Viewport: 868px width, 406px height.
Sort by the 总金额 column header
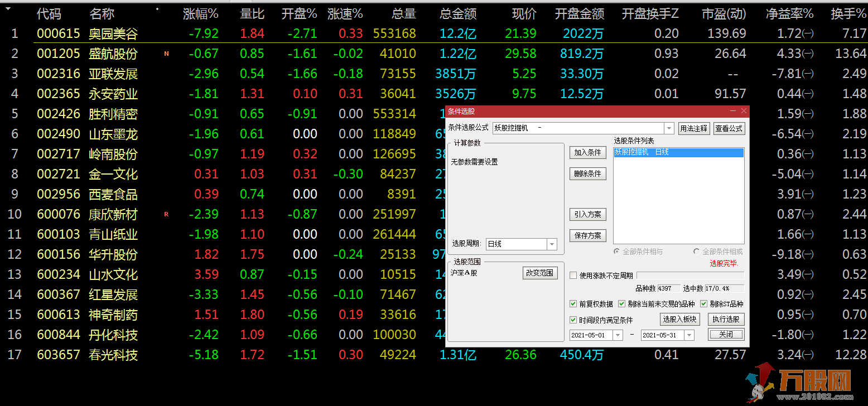click(x=458, y=14)
